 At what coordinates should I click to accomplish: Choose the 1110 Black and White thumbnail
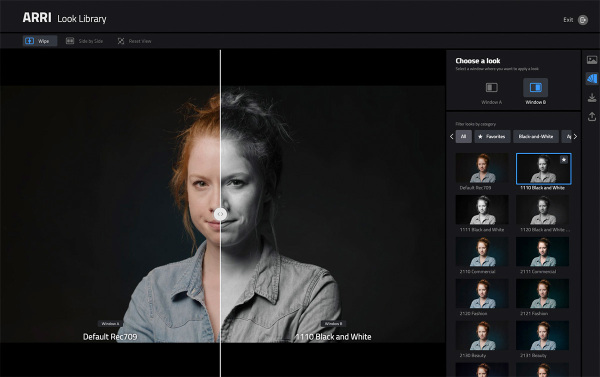[543, 169]
